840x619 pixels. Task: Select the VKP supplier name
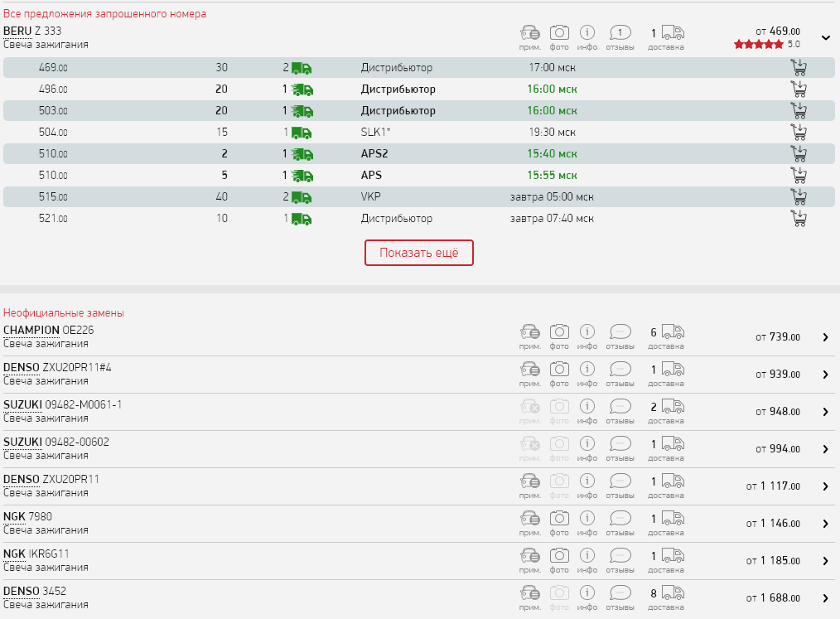tap(371, 196)
